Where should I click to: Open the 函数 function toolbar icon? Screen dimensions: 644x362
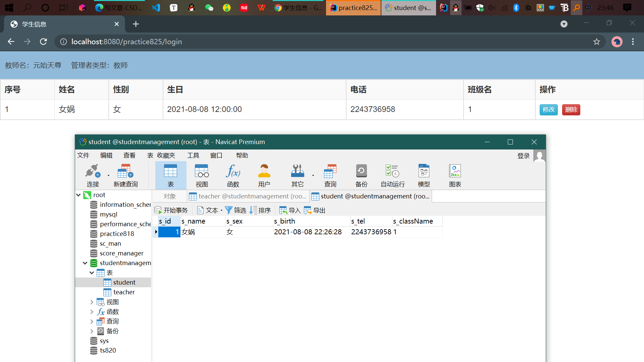point(233,175)
